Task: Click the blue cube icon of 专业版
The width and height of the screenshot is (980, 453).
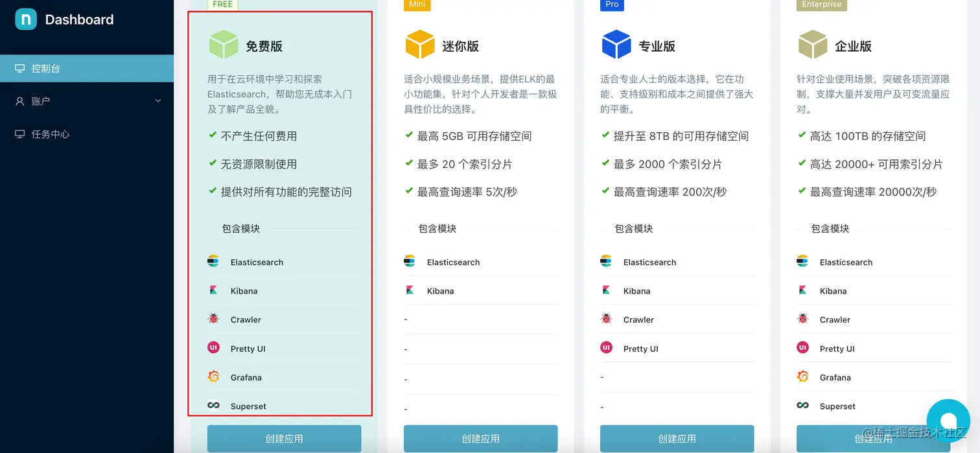Action: (x=616, y=45)
